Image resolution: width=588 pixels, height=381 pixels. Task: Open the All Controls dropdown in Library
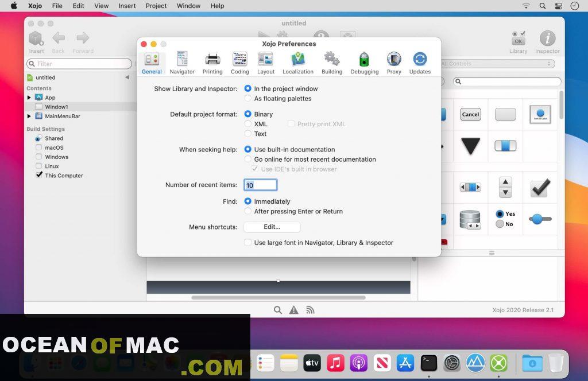pyautogui.click(x=498, y=64)
